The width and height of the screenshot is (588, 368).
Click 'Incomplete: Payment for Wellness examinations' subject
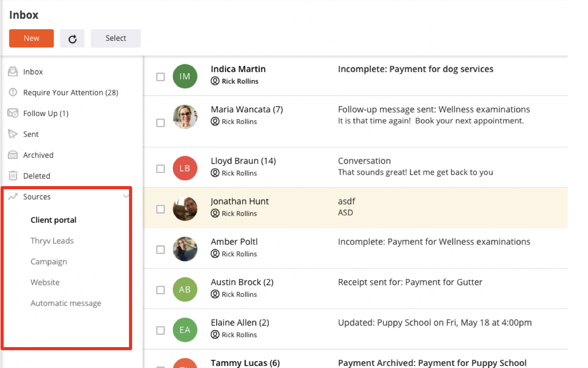(x=434, y=242)
